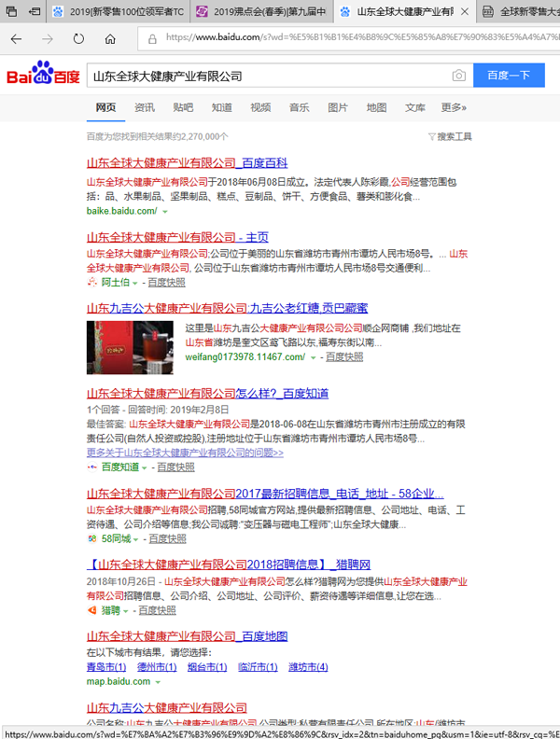The image size is (560, 739).
Task: Open the tab overview icon at top-left
Action: [x=11, y=11]
